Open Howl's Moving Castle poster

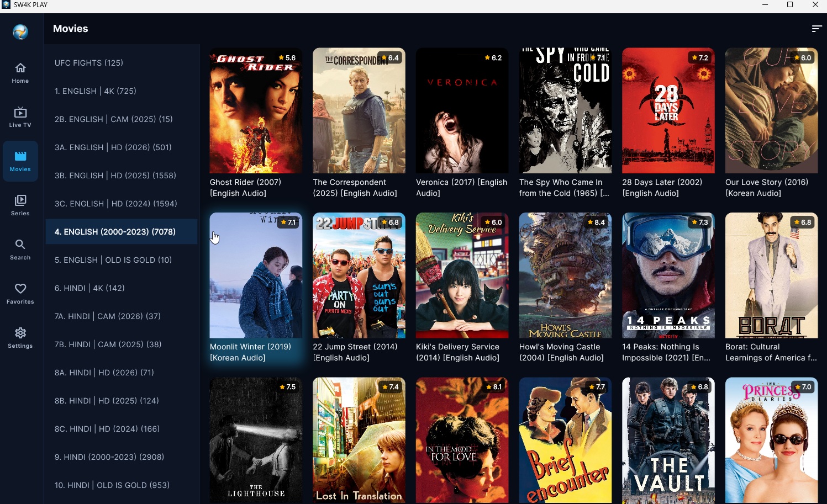pyautogui.click(x=565, y=275)
